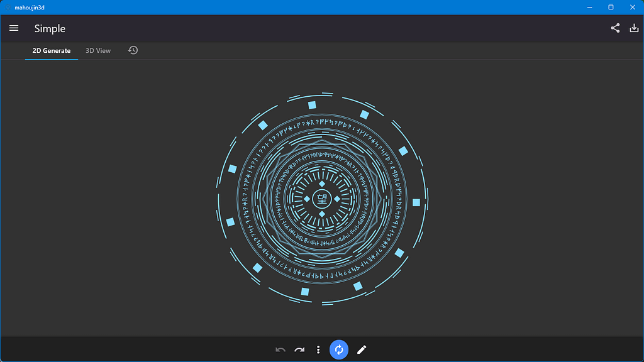Click the Simple preset title
Image resolution: width=644 pixels, height=362 pixels.
50,28
